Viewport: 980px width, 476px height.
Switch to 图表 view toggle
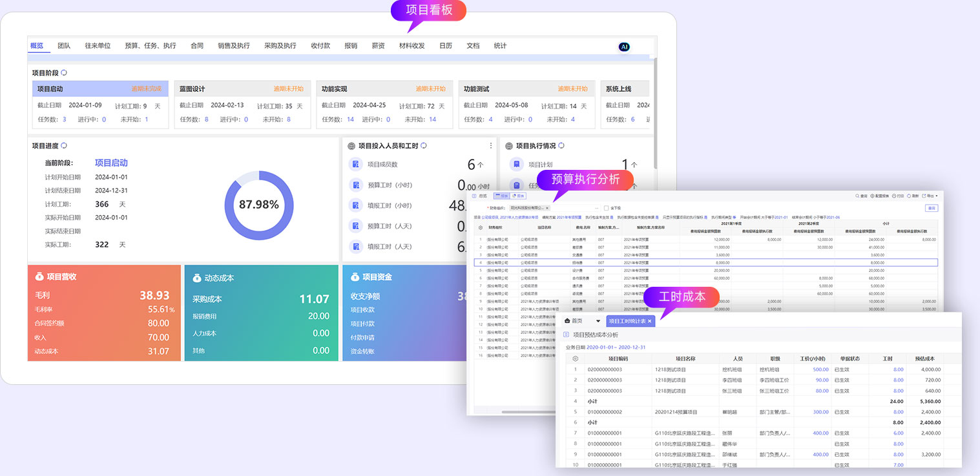[517, 196]
